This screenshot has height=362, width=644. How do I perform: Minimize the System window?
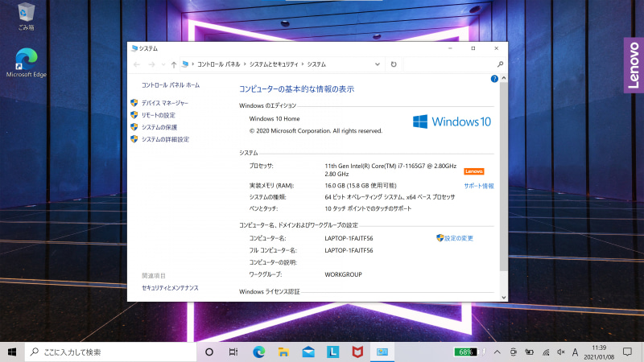tap(450, 48)
